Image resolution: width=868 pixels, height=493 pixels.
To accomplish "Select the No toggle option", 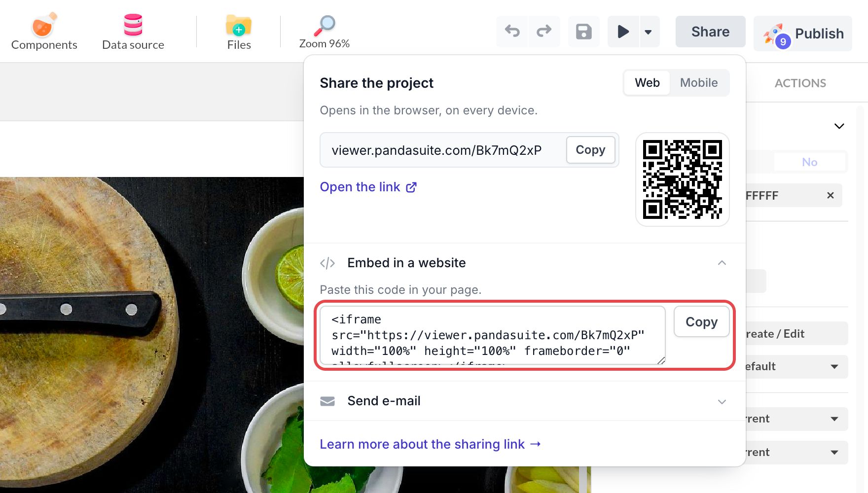I will (x=809, y=162).
